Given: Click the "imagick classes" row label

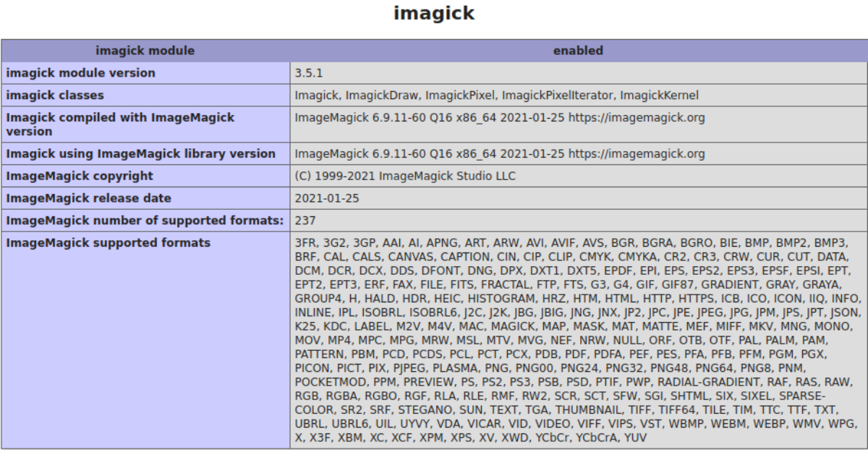Looking at the screenshot, I should [55, 95].
